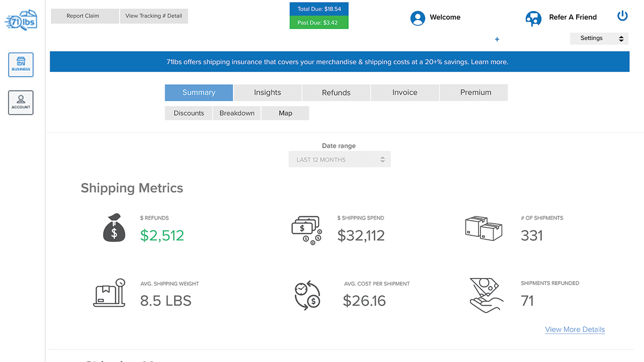644x362 pixels.
Task: Click the 8.5 LBS weight value
Action: coord(166,301)
